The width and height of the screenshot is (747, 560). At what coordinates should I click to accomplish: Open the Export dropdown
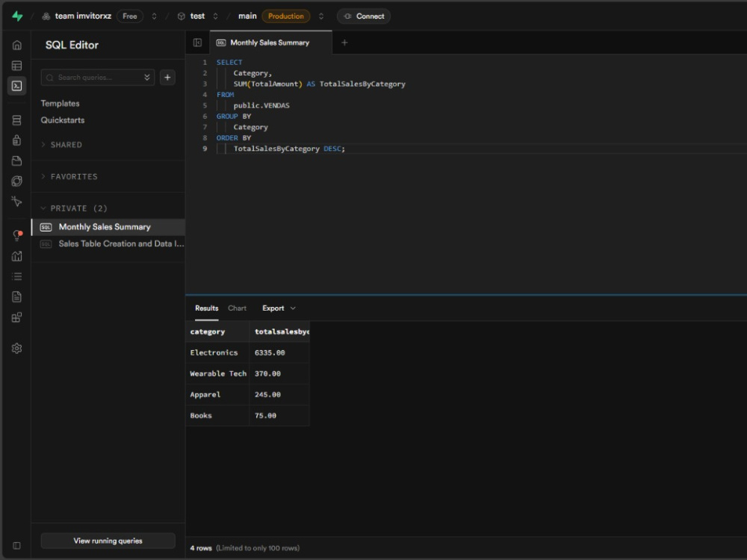(x=279, y=308)
